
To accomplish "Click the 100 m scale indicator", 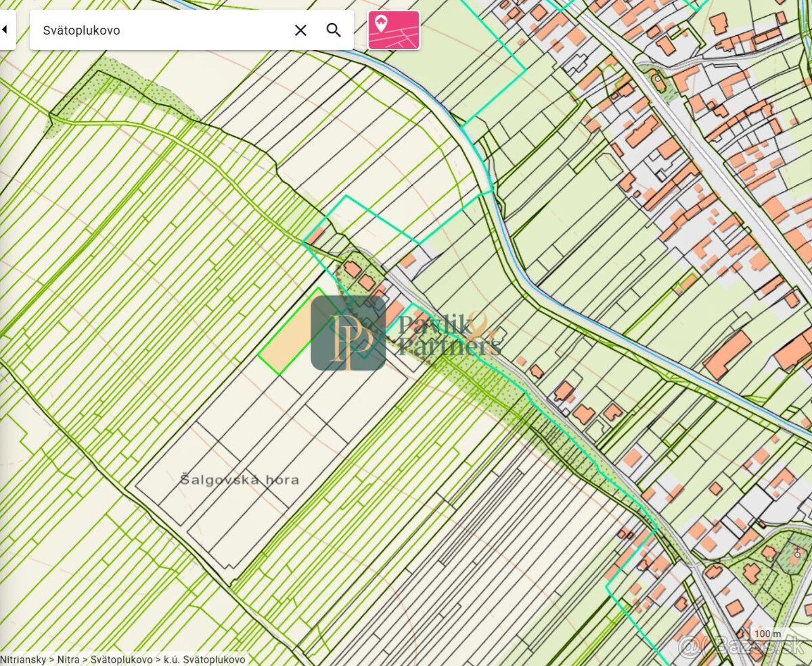I will 763,634.
